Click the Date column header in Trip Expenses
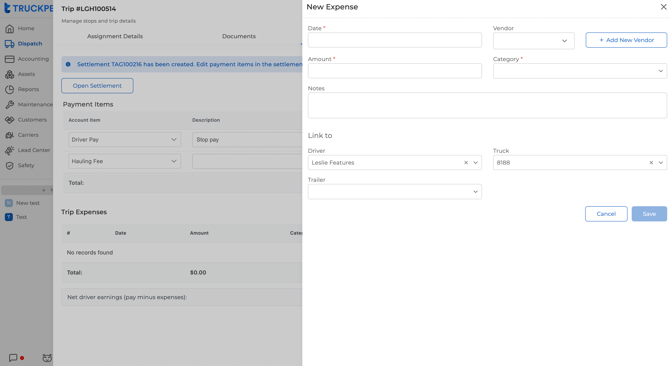Screen dimensions: 670x366 [x=120, y=233]
